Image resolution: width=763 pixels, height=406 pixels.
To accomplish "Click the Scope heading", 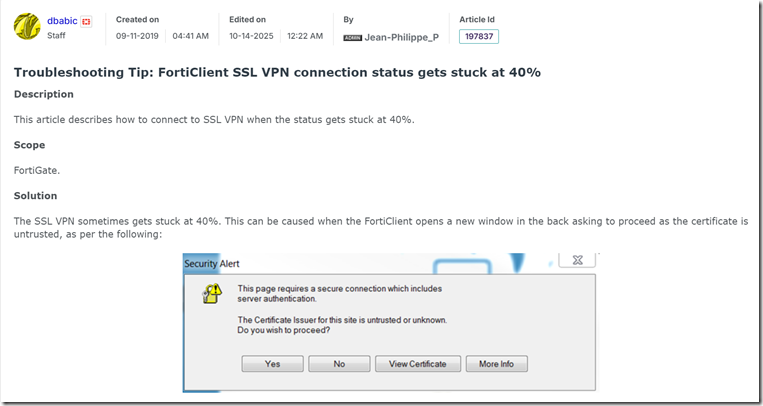I will tap(29, 145).
